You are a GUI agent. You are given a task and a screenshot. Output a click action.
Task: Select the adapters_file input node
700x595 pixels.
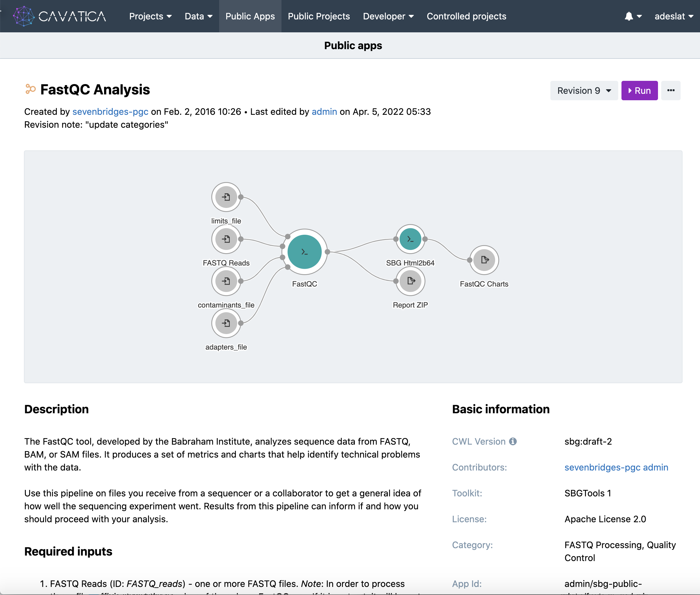[226, 323]
